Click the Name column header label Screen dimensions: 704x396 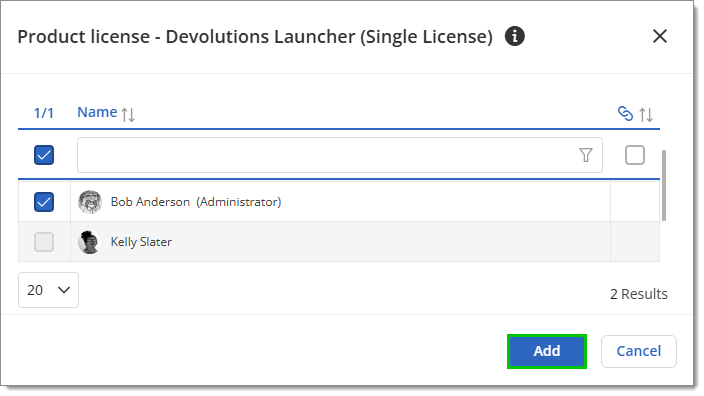click(97, 112)
